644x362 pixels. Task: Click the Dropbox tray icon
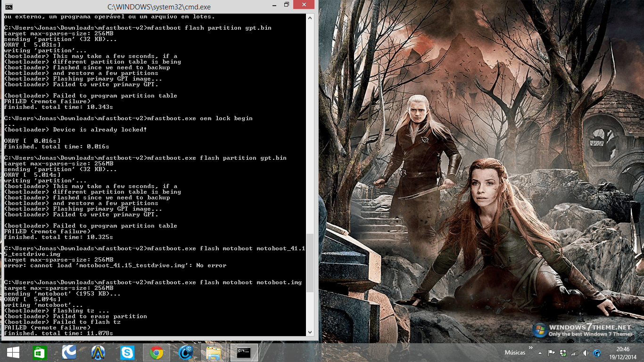[x=563, y=353]
